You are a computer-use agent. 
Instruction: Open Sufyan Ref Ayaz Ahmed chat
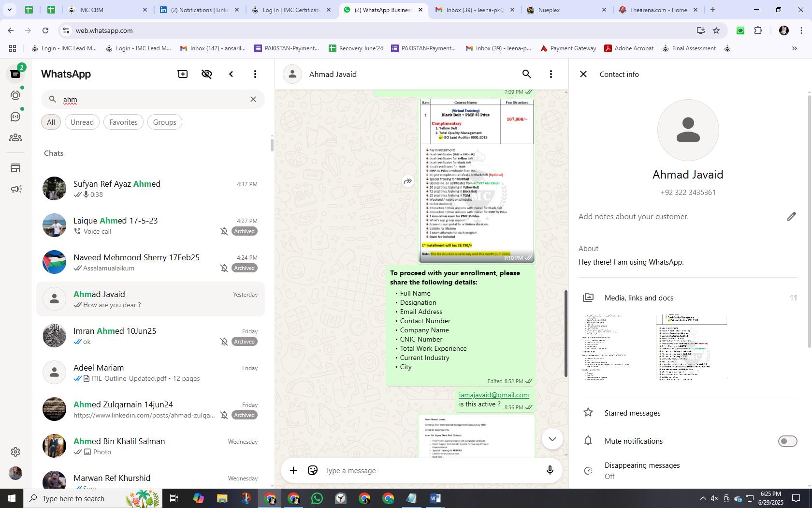click(151, 189)
